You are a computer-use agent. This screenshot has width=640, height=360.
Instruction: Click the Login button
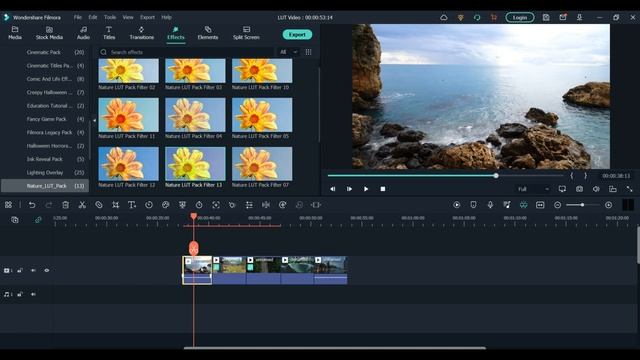[520, 18]
